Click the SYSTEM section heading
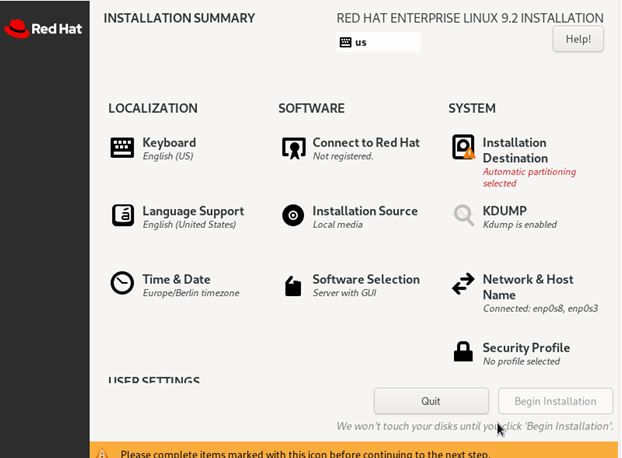This screenshot has width=622, height=458. 472,108
